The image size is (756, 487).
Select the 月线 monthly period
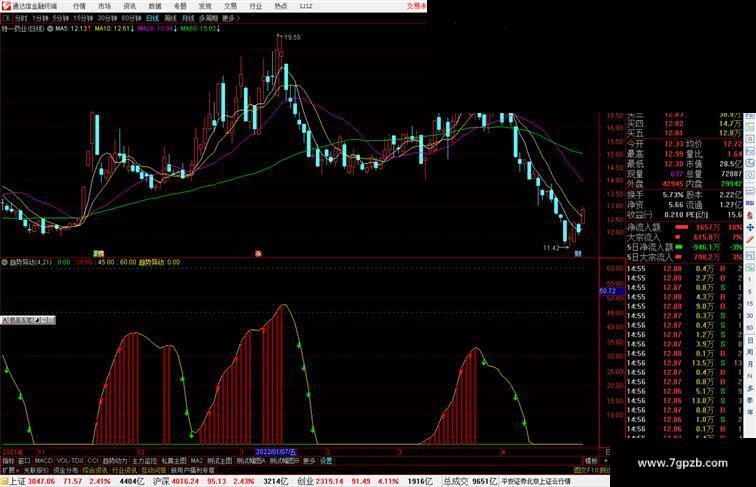[x=188, y=18]
